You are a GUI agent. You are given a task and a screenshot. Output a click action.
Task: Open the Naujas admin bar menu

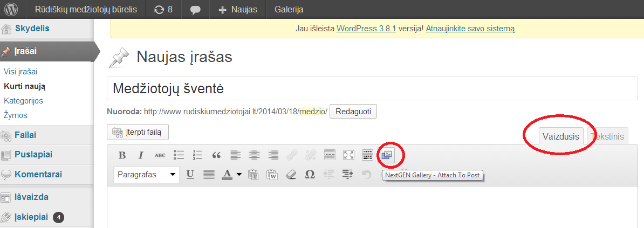pos(238,9)
